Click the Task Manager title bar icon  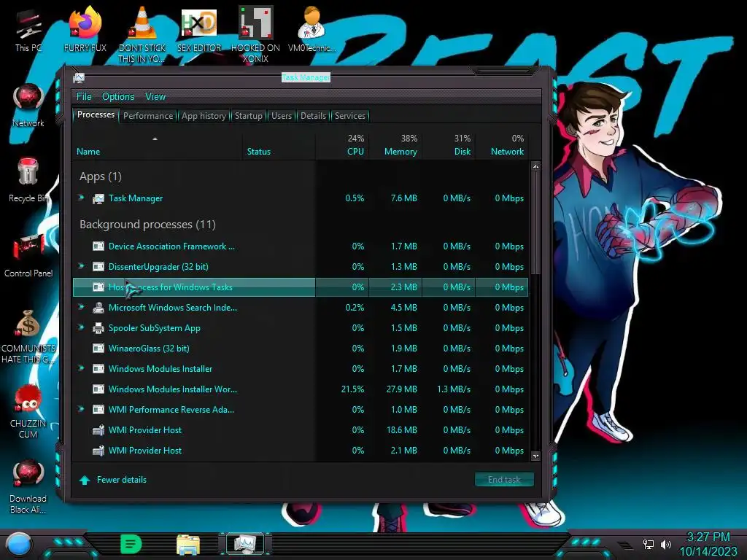click(79, 77)
